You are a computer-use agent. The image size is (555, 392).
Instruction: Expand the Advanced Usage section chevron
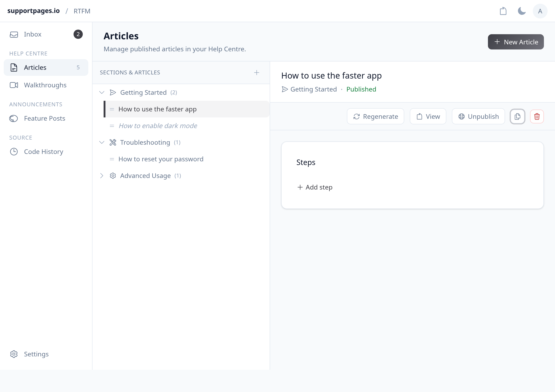pyautogui.click(x=102, y=176)
